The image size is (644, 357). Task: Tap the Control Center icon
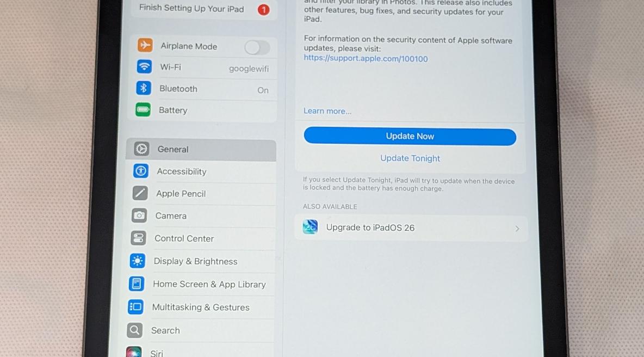[138, 238]
